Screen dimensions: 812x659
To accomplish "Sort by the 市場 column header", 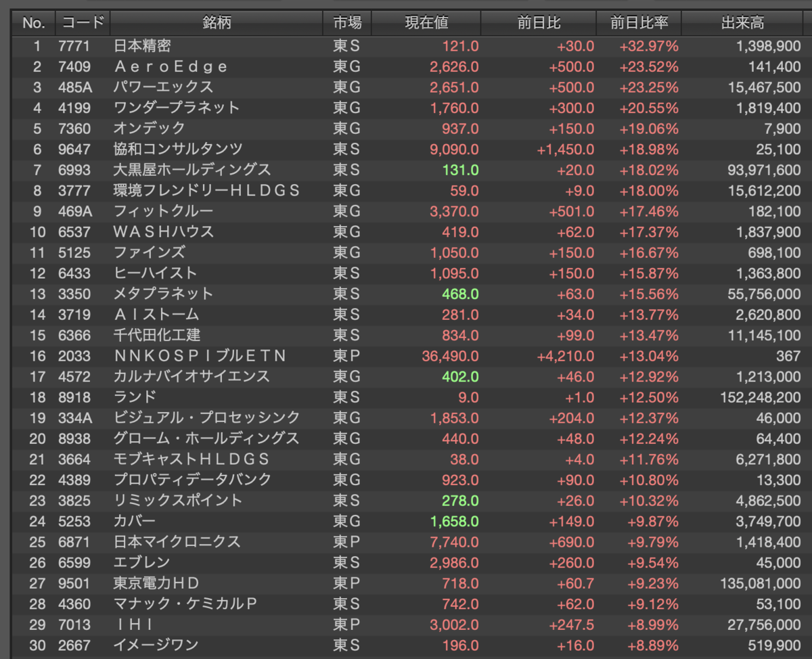I will click(x=348, y=23).
